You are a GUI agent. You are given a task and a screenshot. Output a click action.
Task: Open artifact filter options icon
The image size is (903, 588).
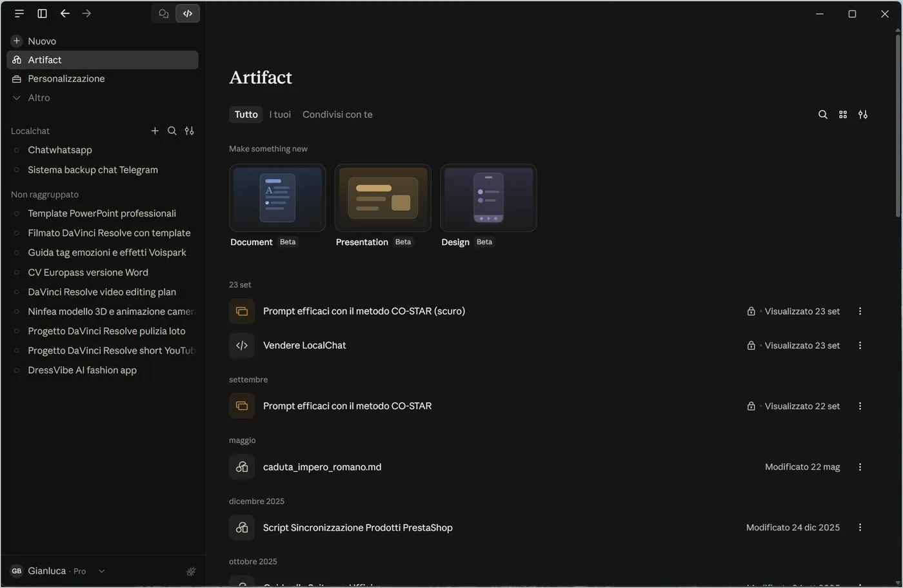[x=862, y=115]
